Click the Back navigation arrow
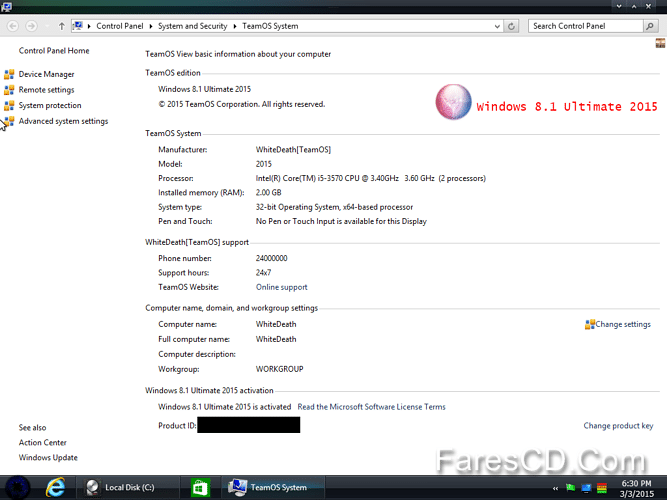Screen dimensions: 667x500 pos(13,26)
